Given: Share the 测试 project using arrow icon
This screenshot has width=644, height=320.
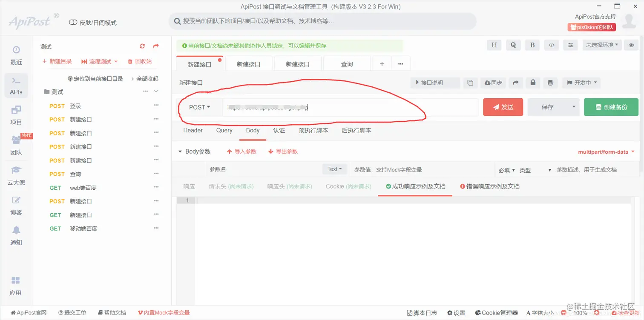Looking at the screenshot, I should 156,46.
